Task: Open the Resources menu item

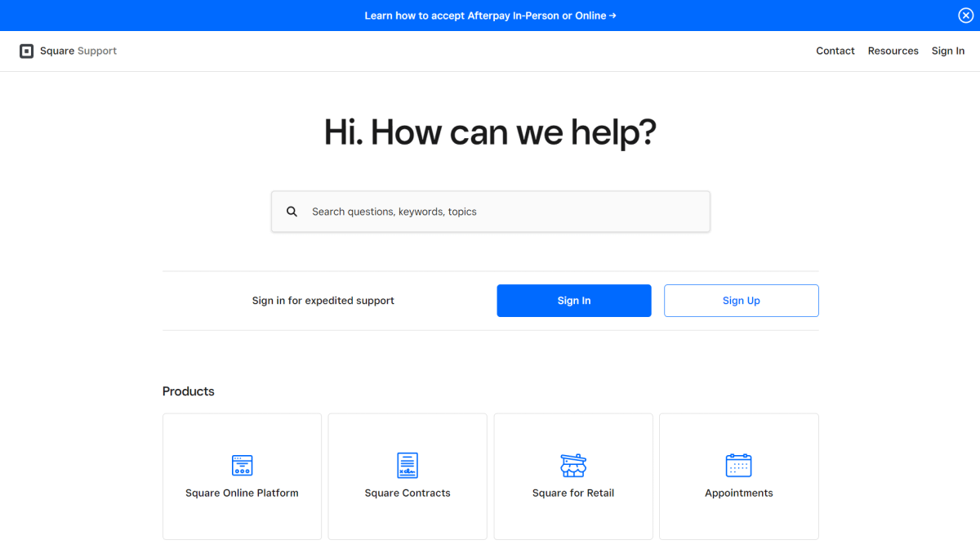Action: click(893, 51)
